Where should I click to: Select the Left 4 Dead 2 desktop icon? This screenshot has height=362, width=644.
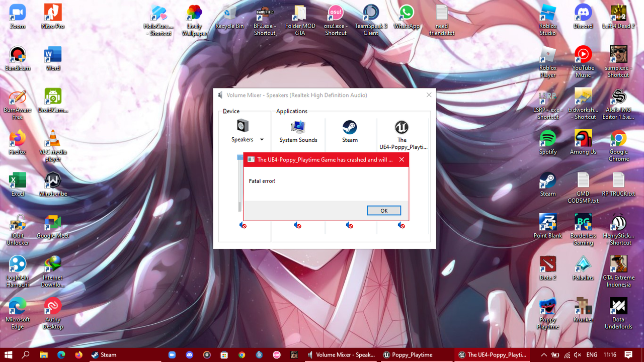618,17
